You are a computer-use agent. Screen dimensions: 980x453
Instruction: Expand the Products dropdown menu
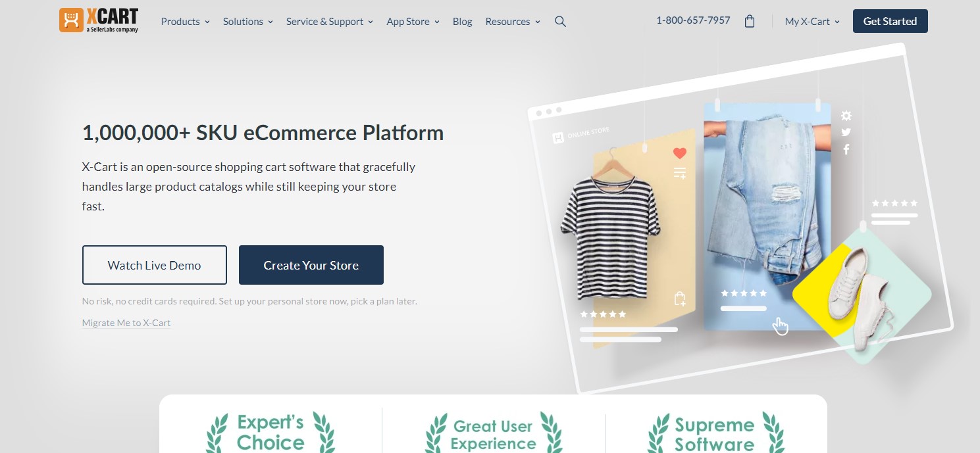coord(185,22)
